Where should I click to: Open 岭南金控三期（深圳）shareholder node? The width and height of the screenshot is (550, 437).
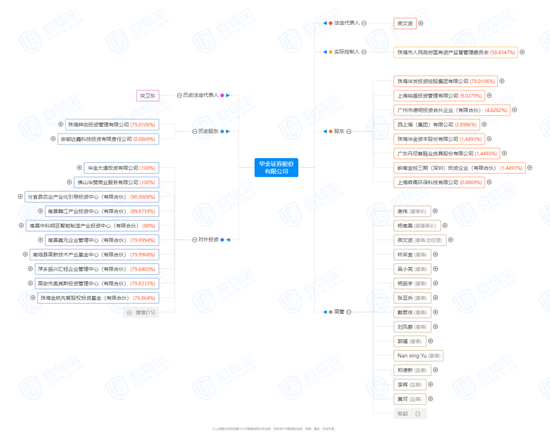(x=459, y=168)
